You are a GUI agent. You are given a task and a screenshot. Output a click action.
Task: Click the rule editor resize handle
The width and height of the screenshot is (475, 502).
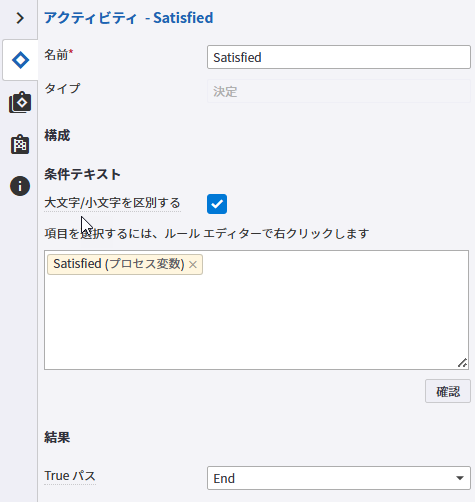[x=462, y=363]
